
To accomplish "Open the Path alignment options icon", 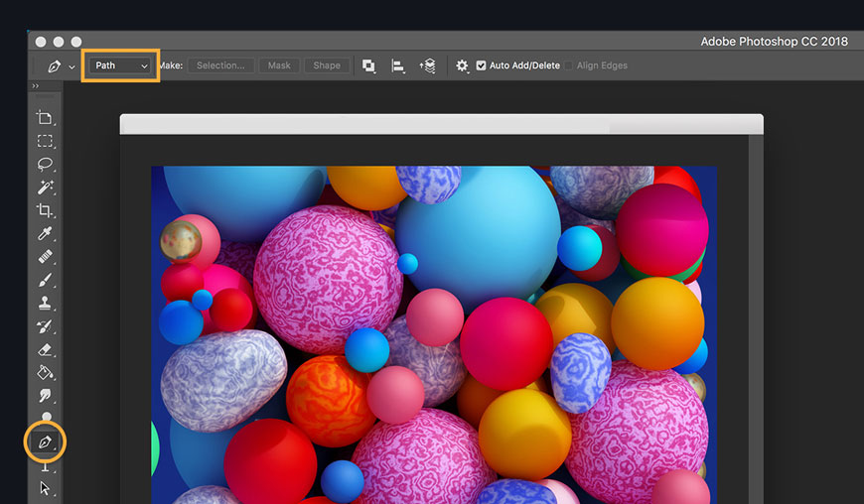I will [x=398, y=66].
